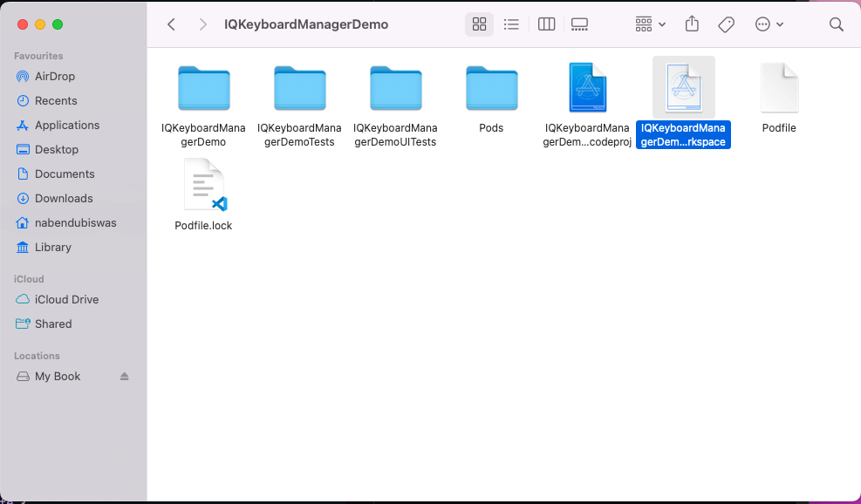Image resolution: width=861 pixels, height=504 pixels.
Task: Open the More Actions ellipsis menu
Action: click(769, 24)
